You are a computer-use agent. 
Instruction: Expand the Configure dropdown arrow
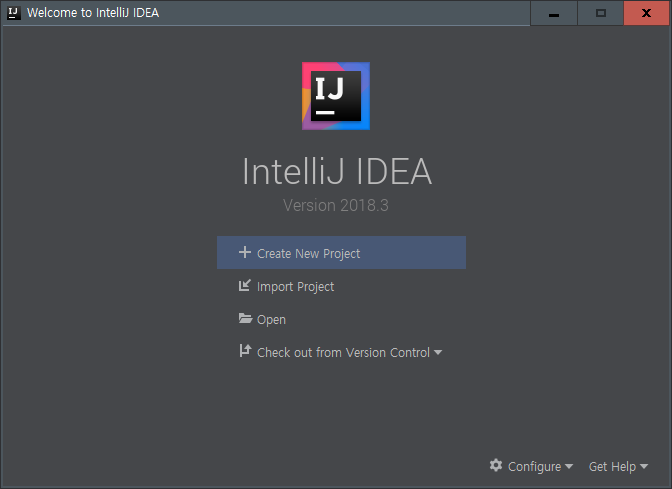click(569, 467)
